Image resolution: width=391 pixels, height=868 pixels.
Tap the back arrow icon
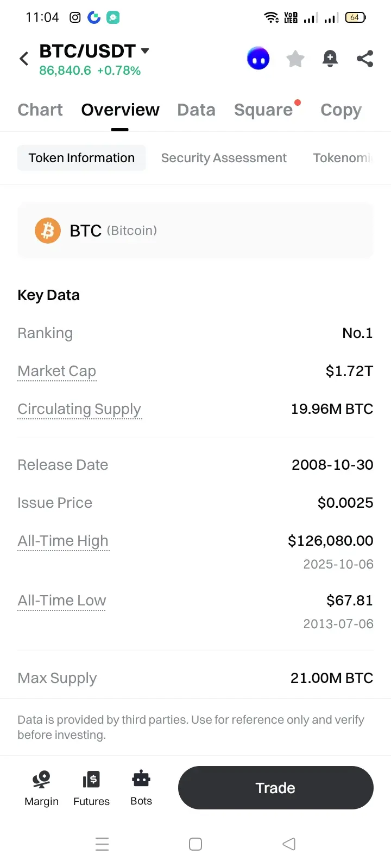click(24, 59)
